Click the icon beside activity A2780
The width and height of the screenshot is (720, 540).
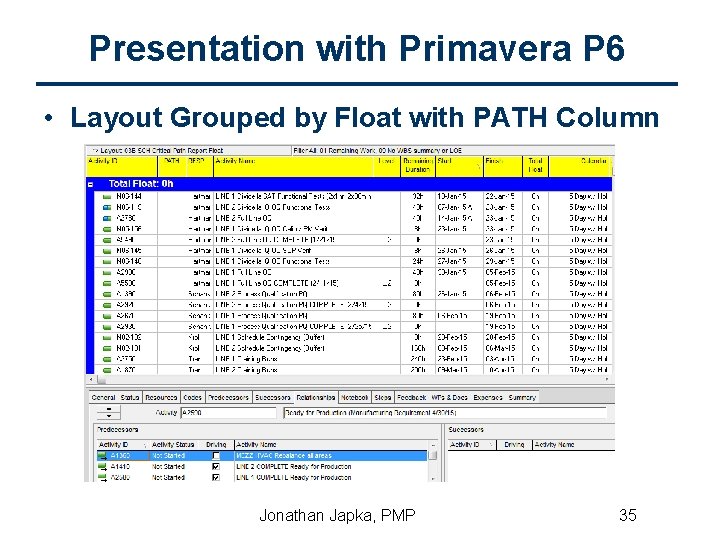tap(107, 219)
